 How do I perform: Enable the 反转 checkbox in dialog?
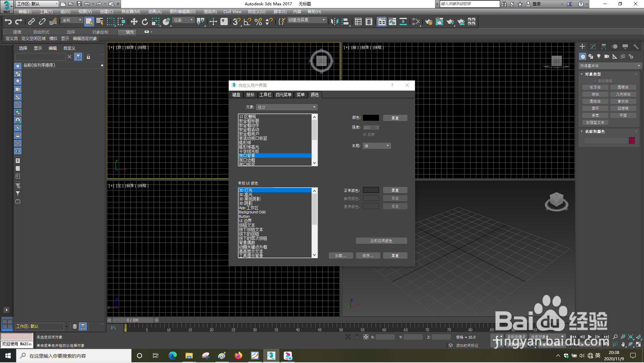tap(365, 134)
